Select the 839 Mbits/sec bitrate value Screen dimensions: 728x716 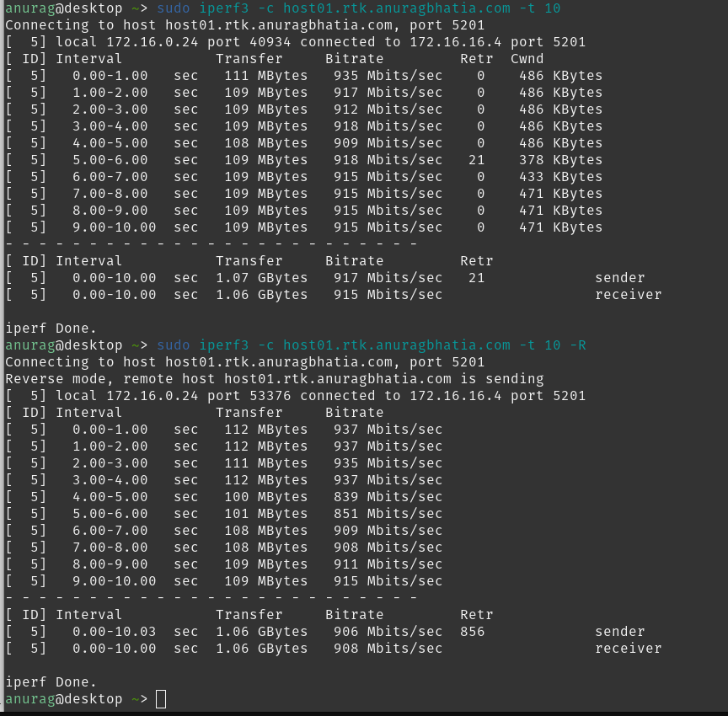click(x=388, y=497)
